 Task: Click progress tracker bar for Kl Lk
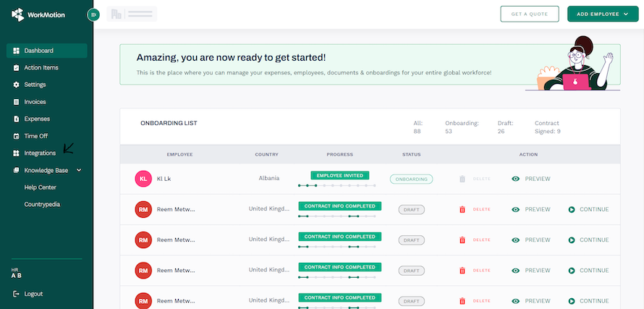(339, 186)
